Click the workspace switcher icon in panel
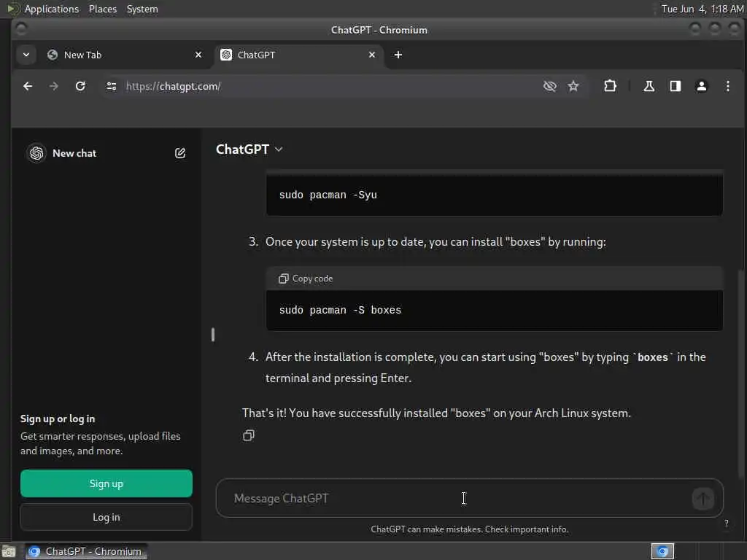The height and width of the screenshot is (560, 747). (x=662, y=551)
